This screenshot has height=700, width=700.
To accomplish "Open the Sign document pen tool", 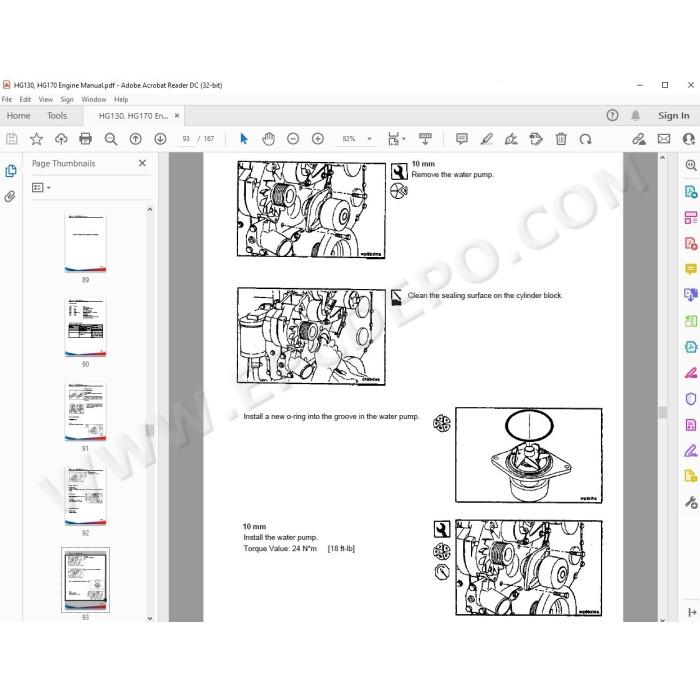I will click(x=511, y=139).
